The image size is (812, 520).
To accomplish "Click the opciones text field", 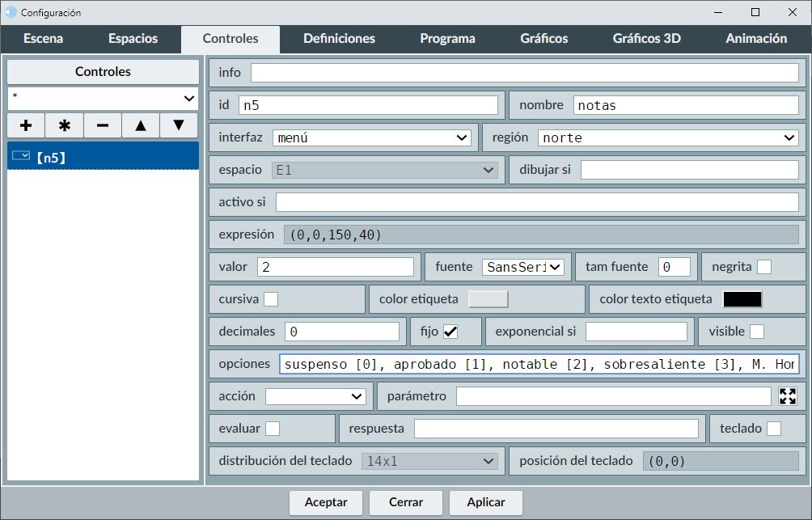I will click(539, 364).
